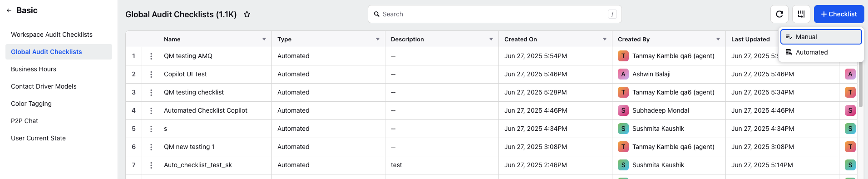Open the Description column filter dropdown
The image size is (868, 179).
click(491, 39)
